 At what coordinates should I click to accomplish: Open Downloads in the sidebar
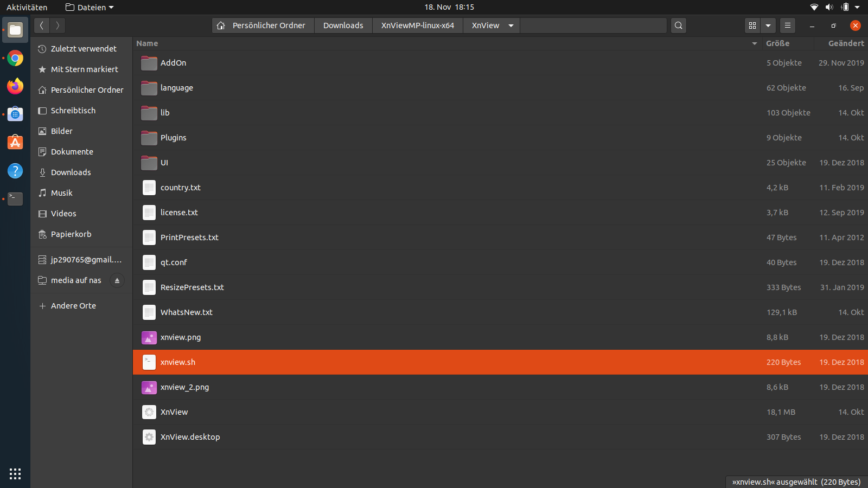point(81,172)
